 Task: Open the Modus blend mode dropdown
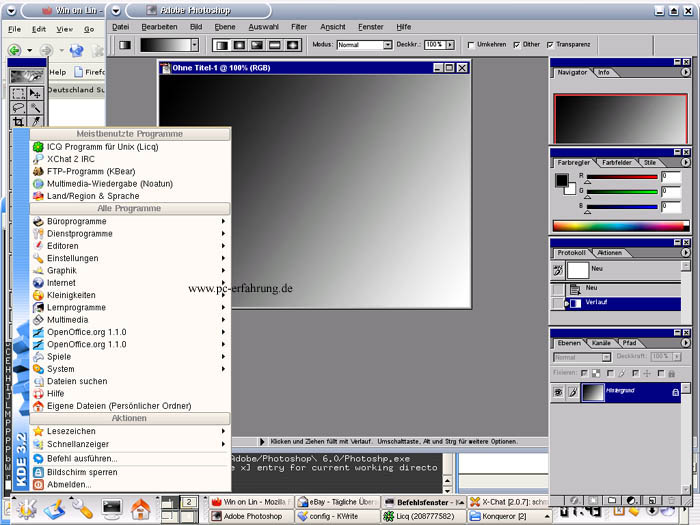[364, 45]
